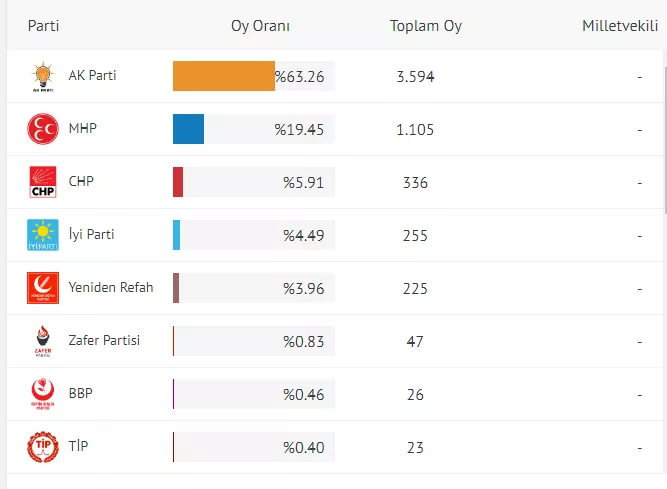Screen dimensions: 667x489
Task: Click the İyi Parti logo
Action: (x=42, y=236)
